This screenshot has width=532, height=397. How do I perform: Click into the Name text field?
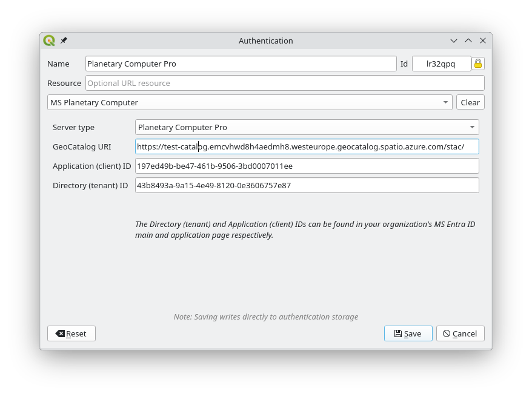tap(241, 64)
